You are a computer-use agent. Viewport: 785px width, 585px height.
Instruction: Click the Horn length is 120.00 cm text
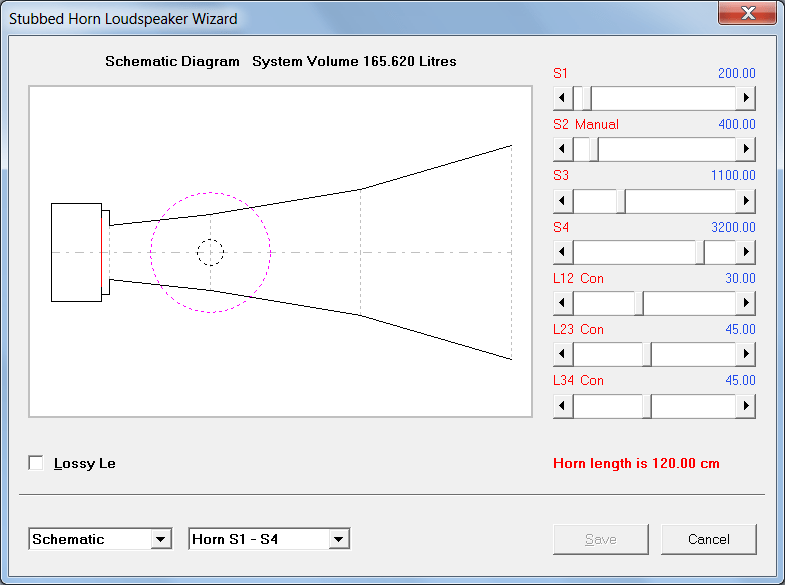636,463
